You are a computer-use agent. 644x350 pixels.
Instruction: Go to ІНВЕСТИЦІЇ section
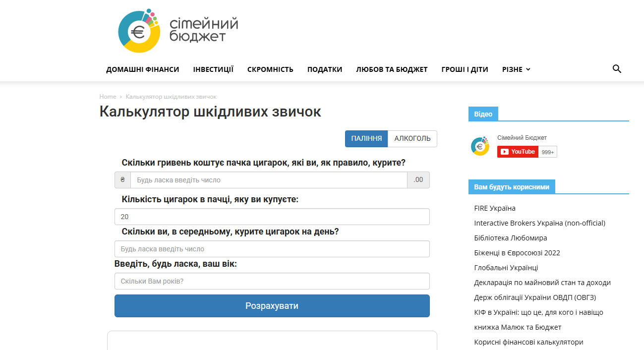click(x=213, y=69)
